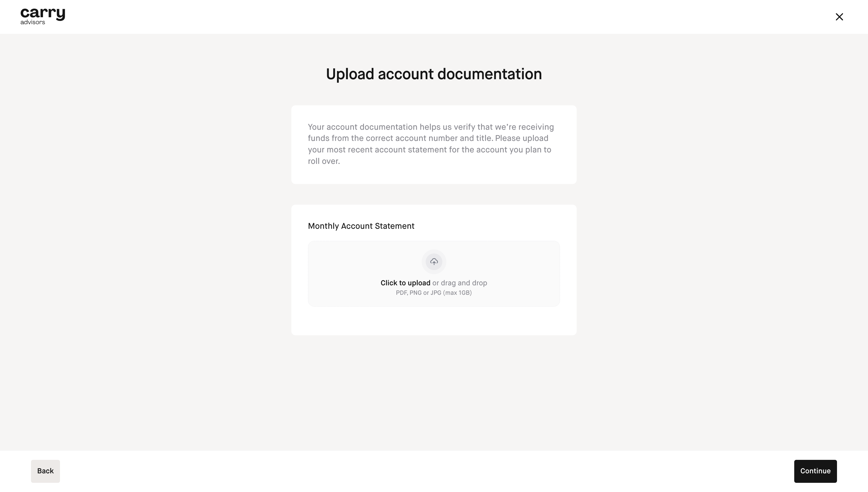This screenshot has height=492, width=868.
Task: Select the Monthly Account Statement label
Action: (361, 226)
